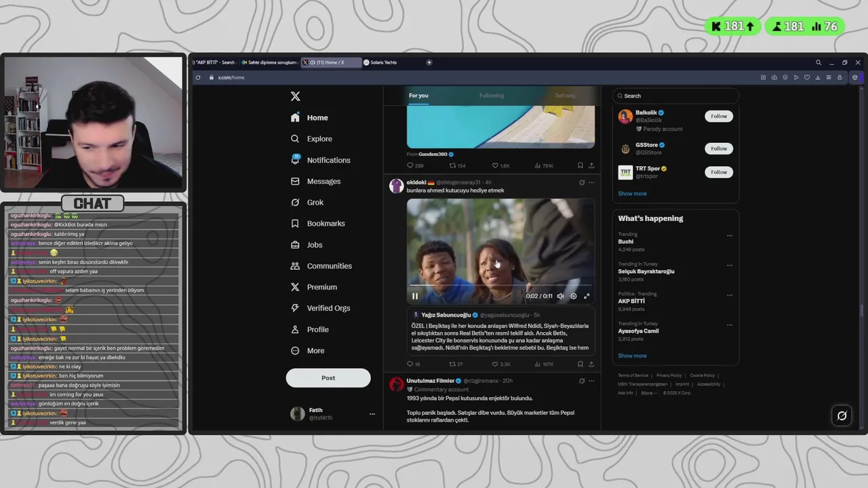Click the X logo in the sidebar

point(295,96)
